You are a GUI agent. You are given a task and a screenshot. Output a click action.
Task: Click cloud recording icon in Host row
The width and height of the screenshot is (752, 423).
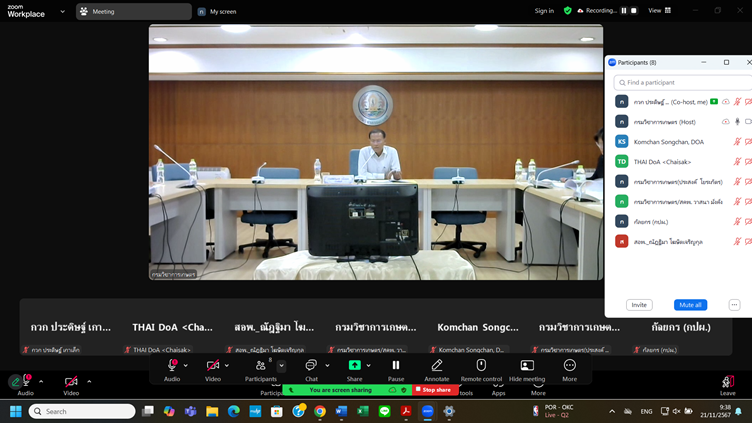pos(726,122)
